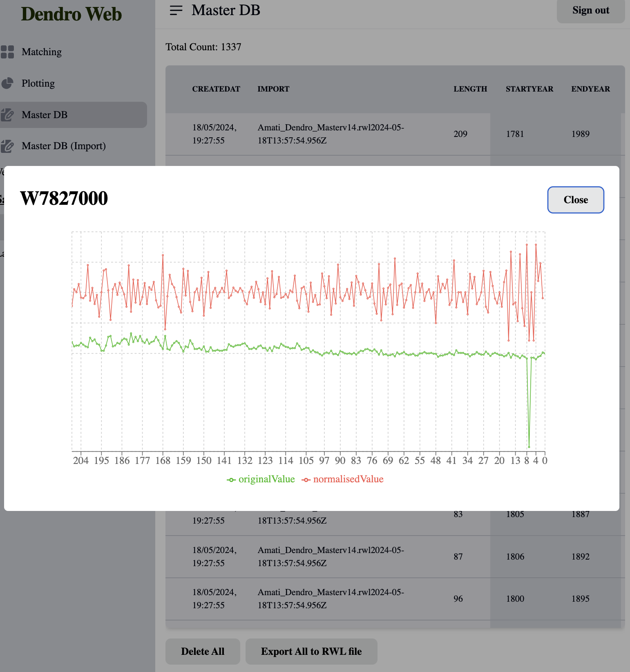
Task: Click the green originalValue legend marker
Action: [231, 479]
